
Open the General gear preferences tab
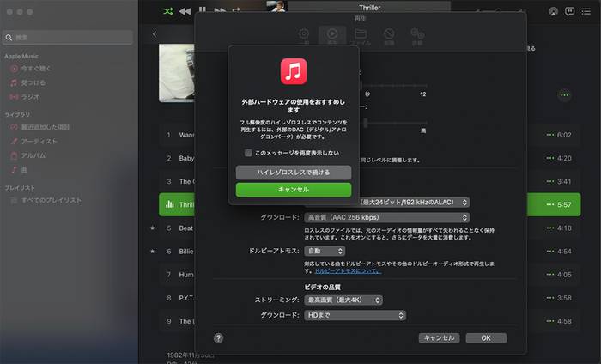tap(304, 36)
